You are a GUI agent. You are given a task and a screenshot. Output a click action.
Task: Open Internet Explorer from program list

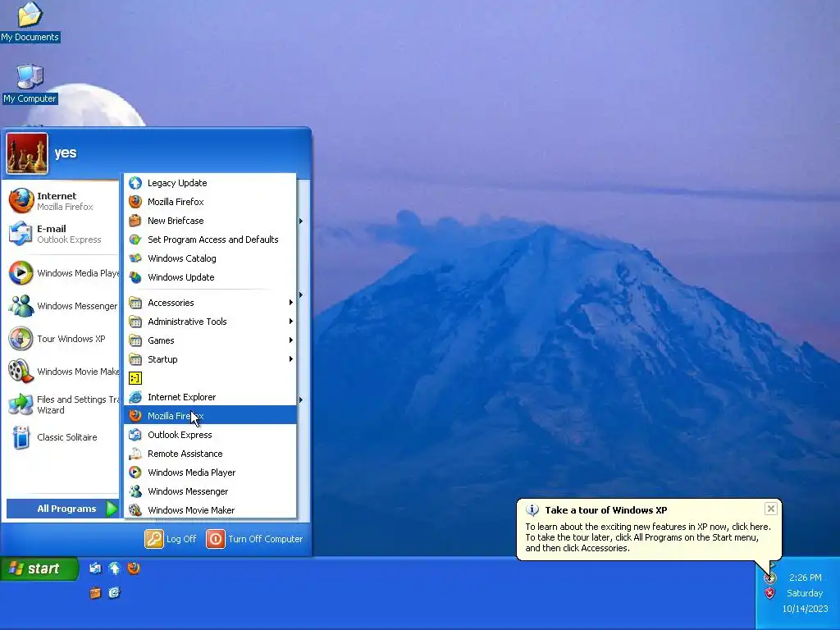210,397
